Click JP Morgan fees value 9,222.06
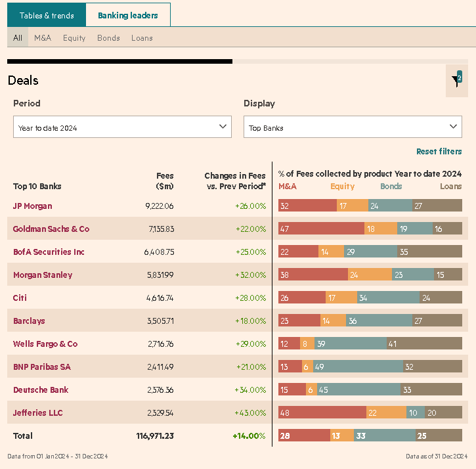The height and width of the screenshot is (469, 476). tap(160, 206)
